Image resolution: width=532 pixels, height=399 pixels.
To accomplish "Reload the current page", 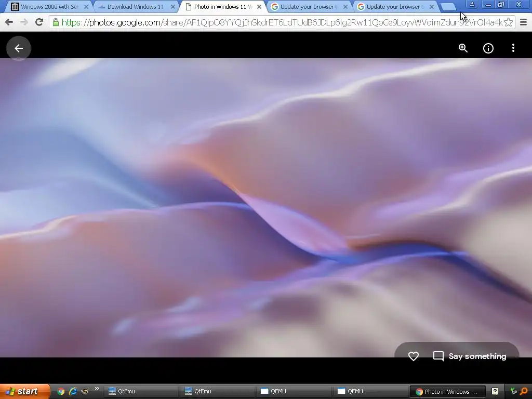I will [x=39, y=22].
